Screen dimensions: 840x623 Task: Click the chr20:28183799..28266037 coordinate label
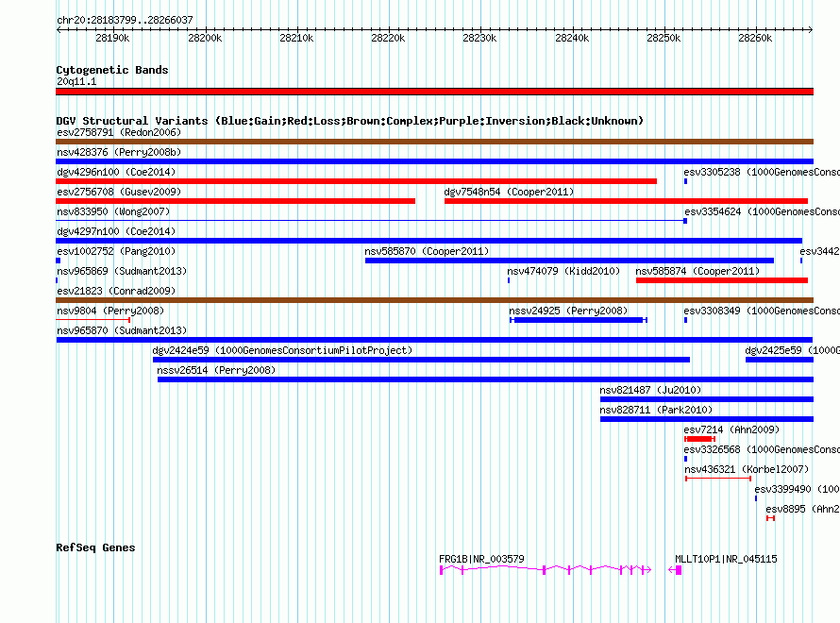tap(125, 20)
